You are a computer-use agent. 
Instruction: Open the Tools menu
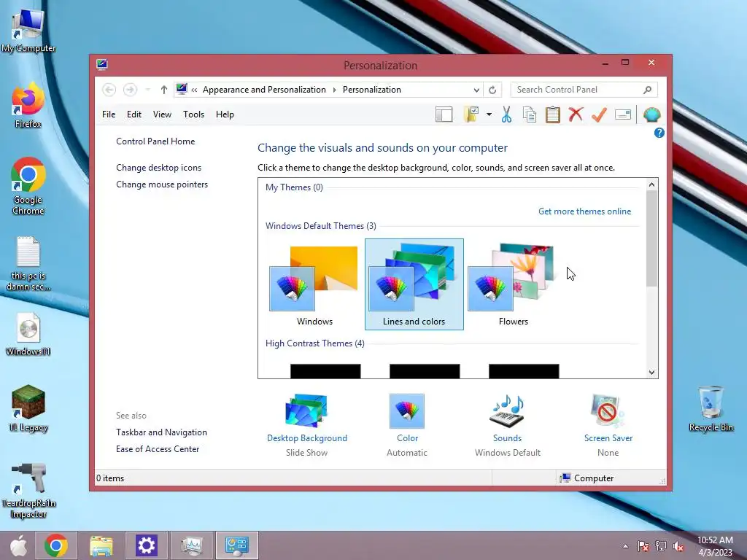coord(193,114)
